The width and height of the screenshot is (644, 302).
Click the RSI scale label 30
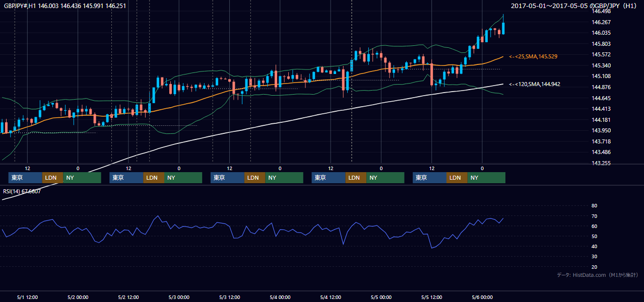pyautogui.click(x=594, y=257)
